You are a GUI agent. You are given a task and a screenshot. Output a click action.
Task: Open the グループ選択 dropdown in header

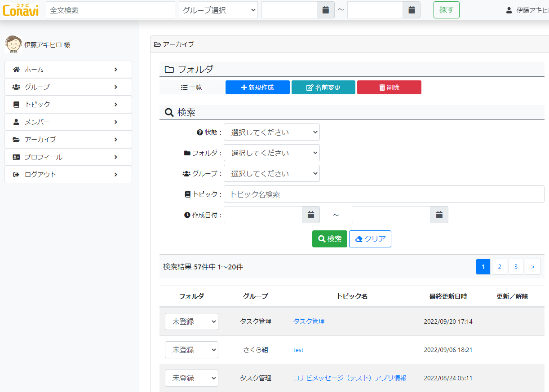coord(218,10)
